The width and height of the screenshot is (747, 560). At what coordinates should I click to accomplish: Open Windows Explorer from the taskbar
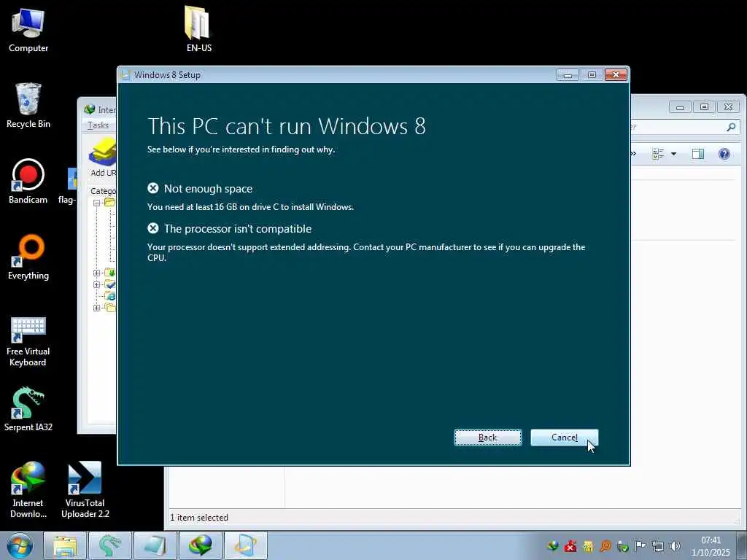click(65, 545)
